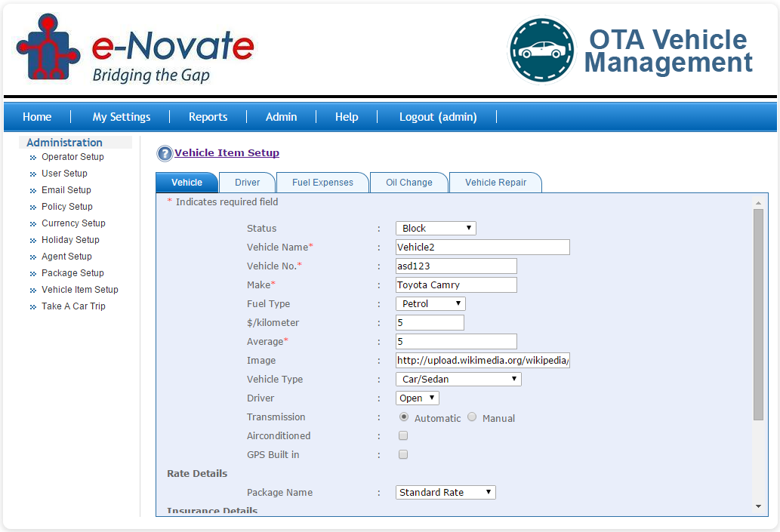Enable the Airconditioned checkbox

tap(402, 435)
